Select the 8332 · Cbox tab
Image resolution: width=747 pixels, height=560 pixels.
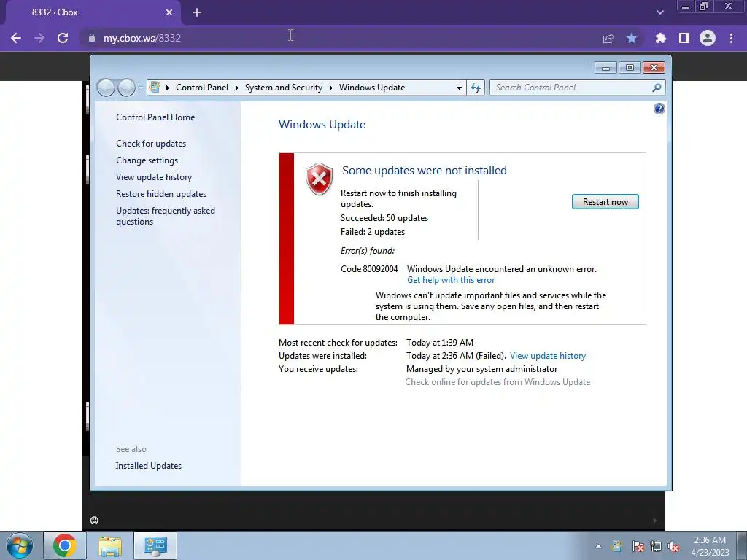[x=93, y=13]
